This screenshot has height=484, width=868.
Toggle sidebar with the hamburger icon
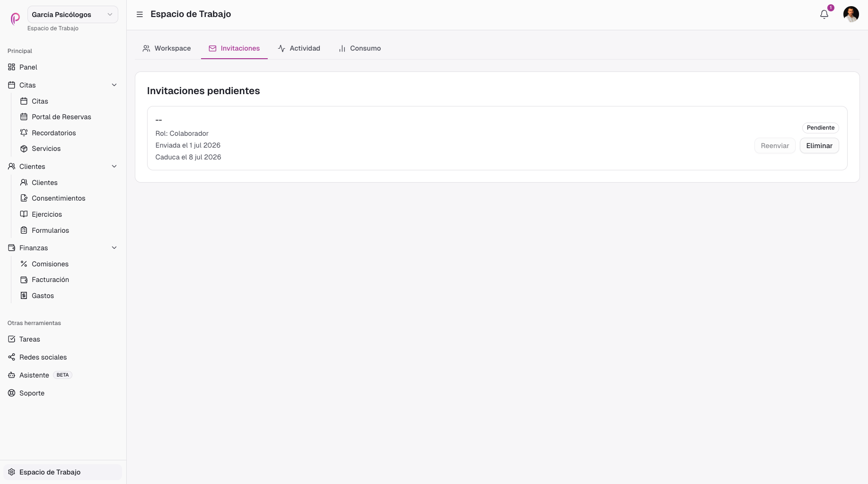(140, 14)
